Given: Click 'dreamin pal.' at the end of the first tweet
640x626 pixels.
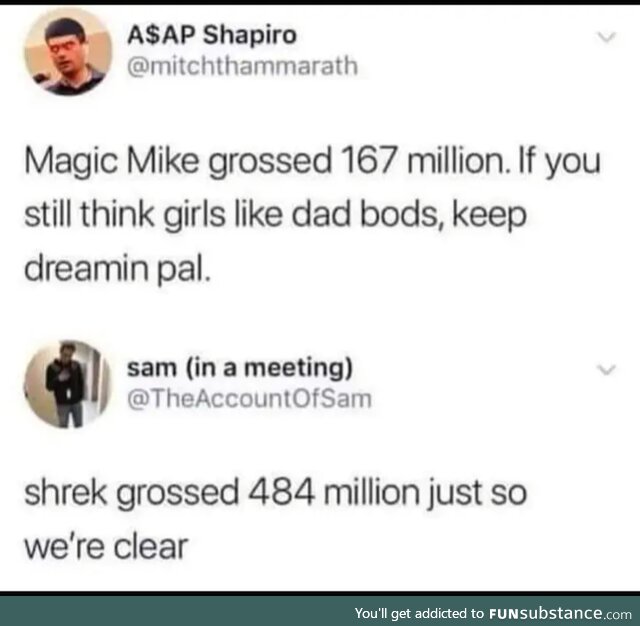Looking at the screenshot, I should click(118, 269).
